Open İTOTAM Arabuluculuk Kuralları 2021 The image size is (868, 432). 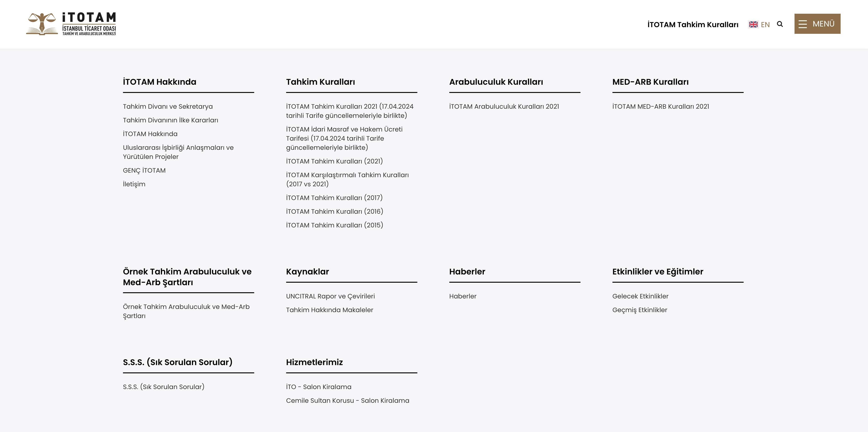[504, 107]
